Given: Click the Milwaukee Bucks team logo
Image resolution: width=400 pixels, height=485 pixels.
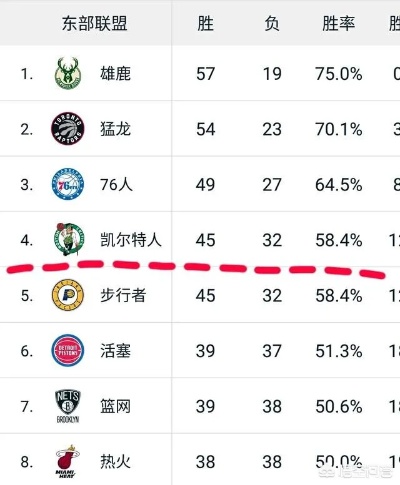Looking at the screenshot, I should pos(68,73).
